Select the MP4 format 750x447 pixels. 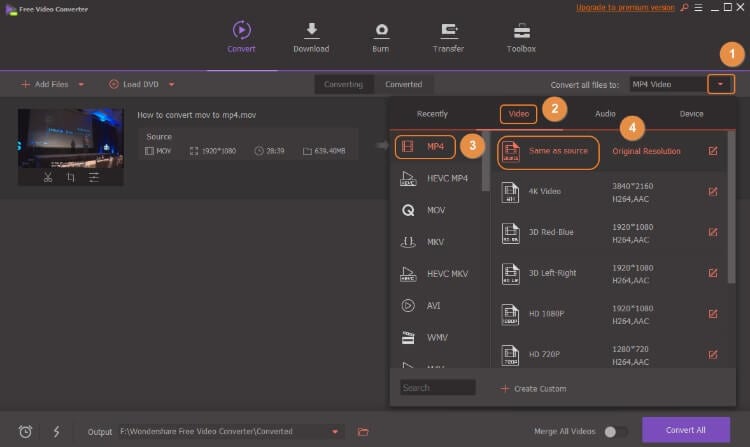click(x=425, y=147)
